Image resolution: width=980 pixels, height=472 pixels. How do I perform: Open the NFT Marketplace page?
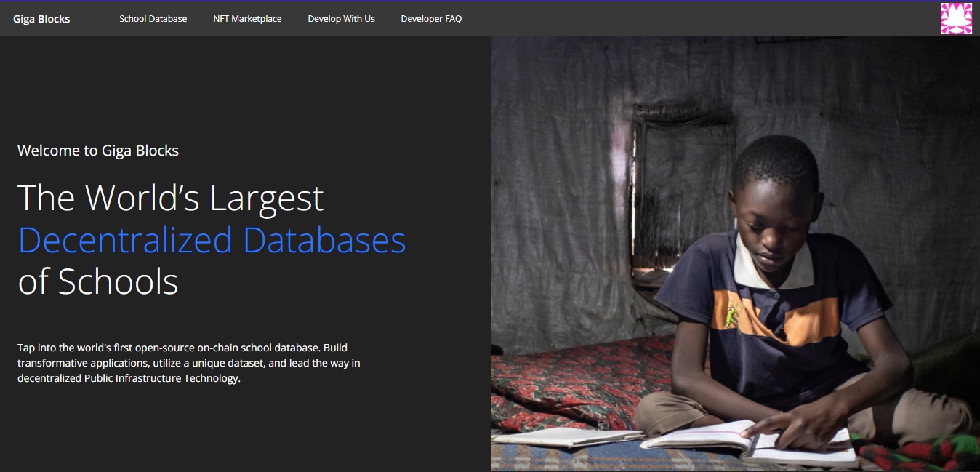pos(247,19)
